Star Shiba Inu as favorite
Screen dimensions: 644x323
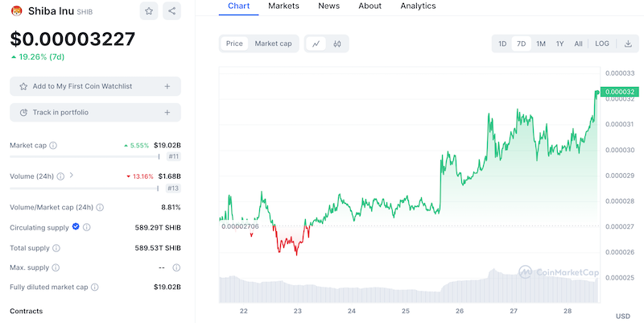coord(149,11)
